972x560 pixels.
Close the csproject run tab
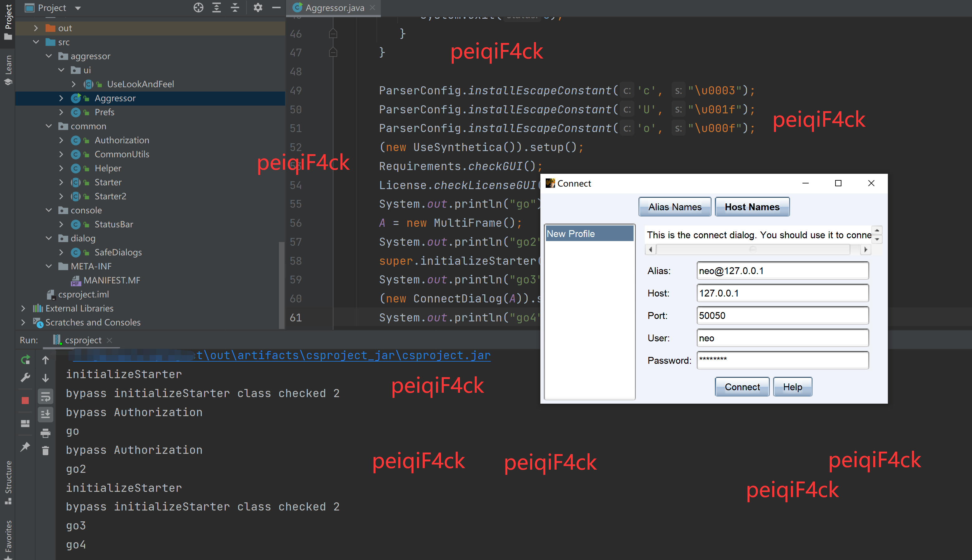tap(109, 340)
